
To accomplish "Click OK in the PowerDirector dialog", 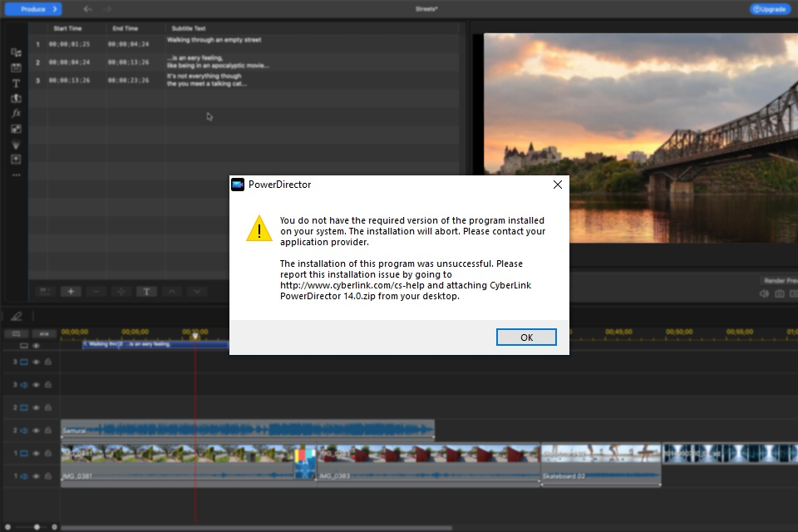I will click(526, 337).
